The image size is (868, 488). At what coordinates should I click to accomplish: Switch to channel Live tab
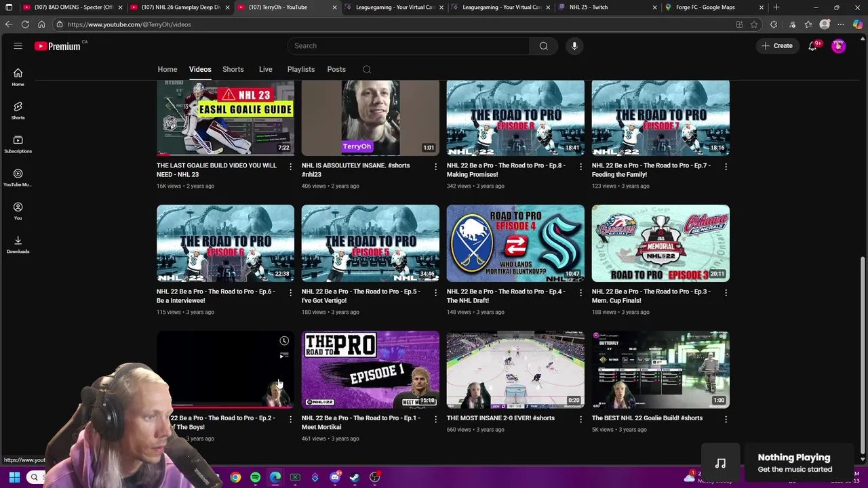(x=266, y=69)
